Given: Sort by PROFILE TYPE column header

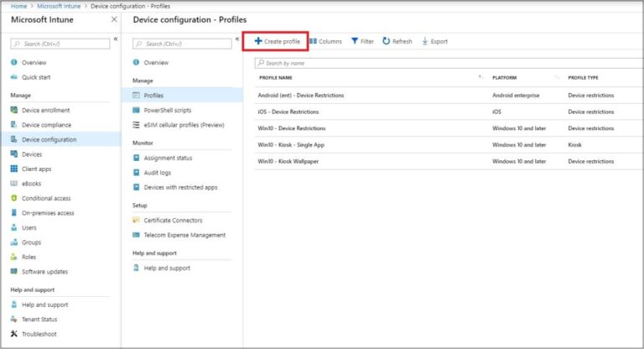Looking at the screenshot, I should click(583, 78).
